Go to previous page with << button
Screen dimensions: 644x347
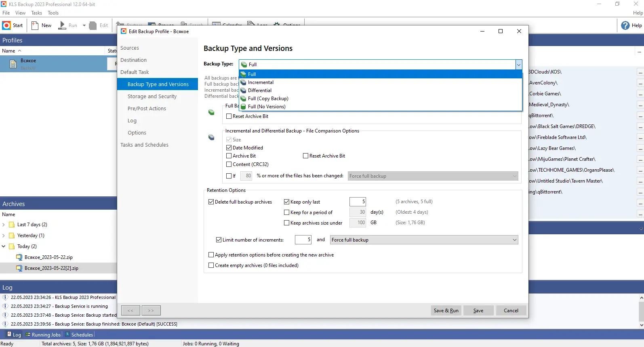coord(130,310)
